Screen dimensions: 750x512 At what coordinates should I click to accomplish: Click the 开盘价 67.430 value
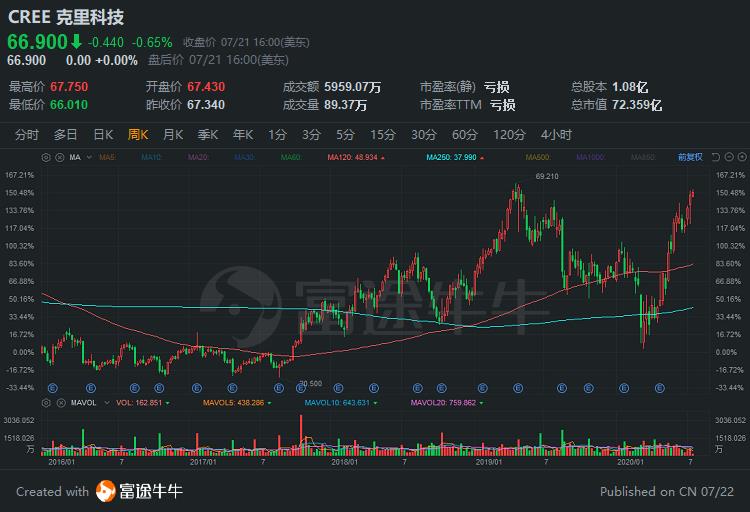[206, 87]
